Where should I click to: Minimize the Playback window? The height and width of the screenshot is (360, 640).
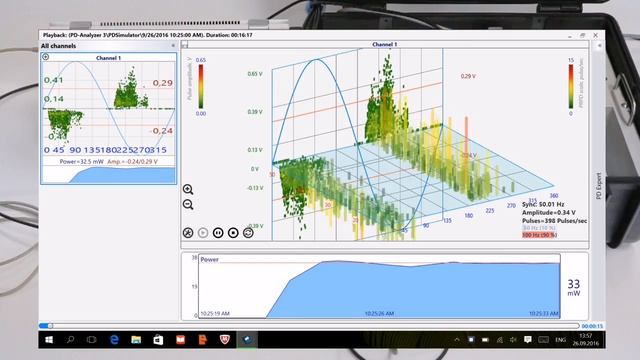570,36
